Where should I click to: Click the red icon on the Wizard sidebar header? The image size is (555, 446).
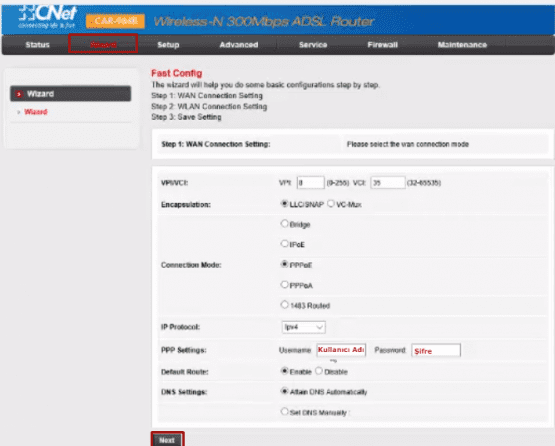click(x=19, y=94)
